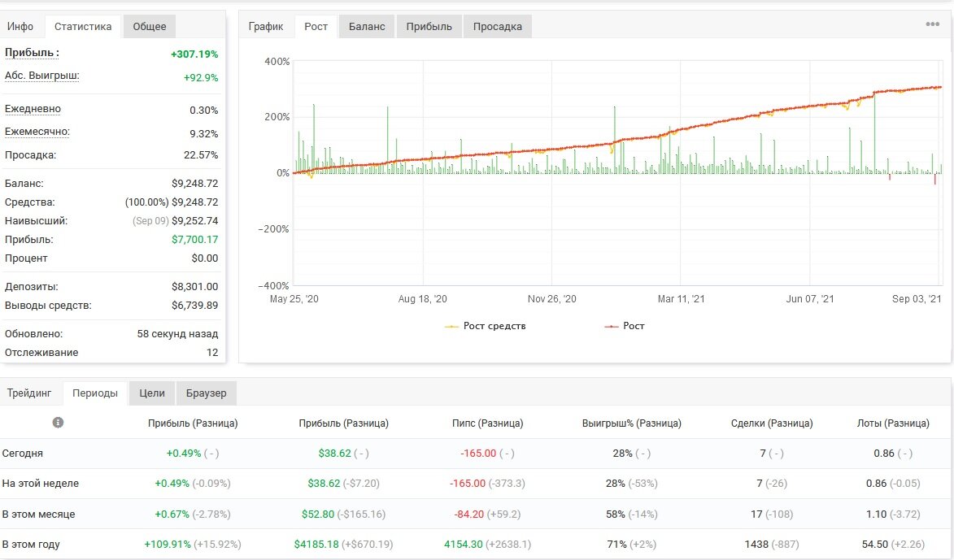Click the 58 секунд назад updated value
954x560 pixels.
(177, 334)
